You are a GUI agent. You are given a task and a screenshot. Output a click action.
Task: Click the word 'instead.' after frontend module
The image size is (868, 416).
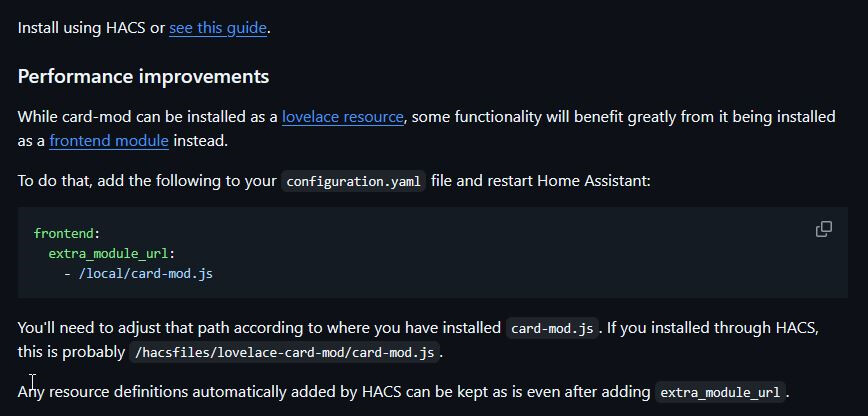[200, 141]
